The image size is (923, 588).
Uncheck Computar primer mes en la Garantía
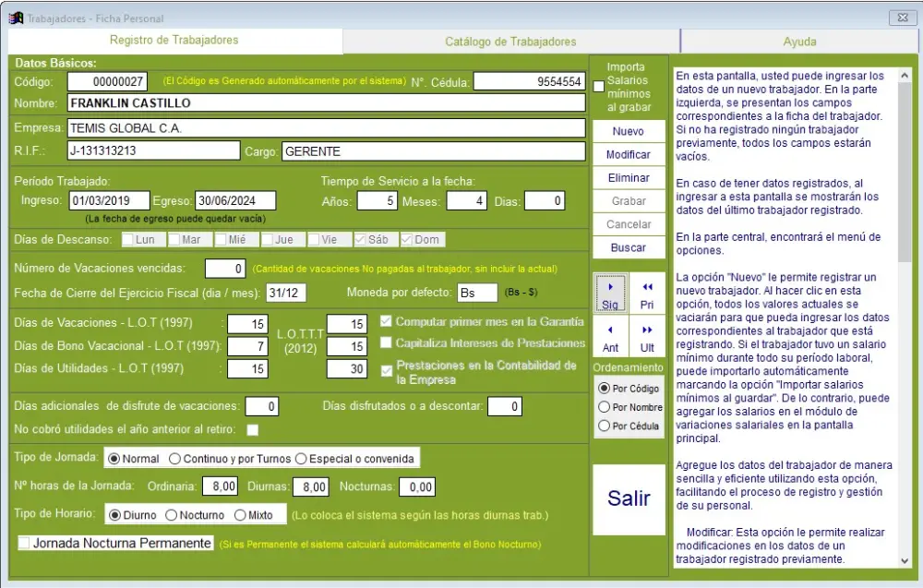[386, 323]
